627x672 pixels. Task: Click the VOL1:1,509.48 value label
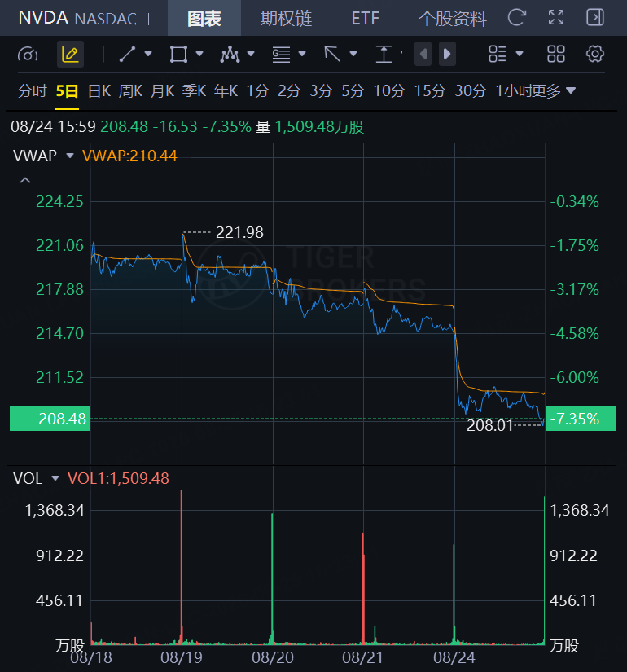118,478
